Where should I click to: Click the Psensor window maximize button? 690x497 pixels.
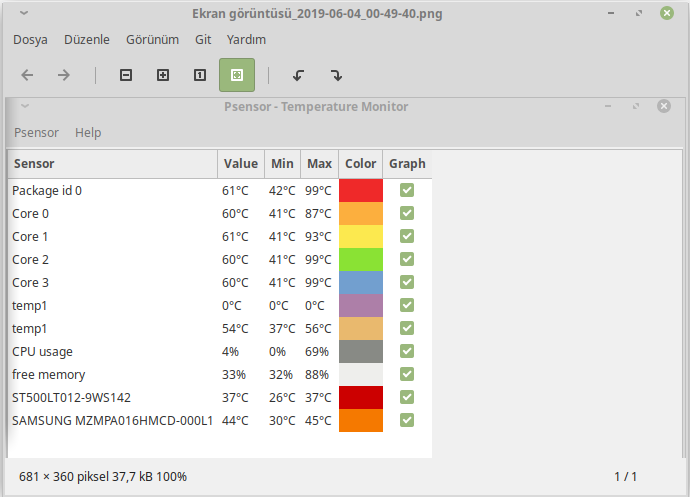[635, 106]
